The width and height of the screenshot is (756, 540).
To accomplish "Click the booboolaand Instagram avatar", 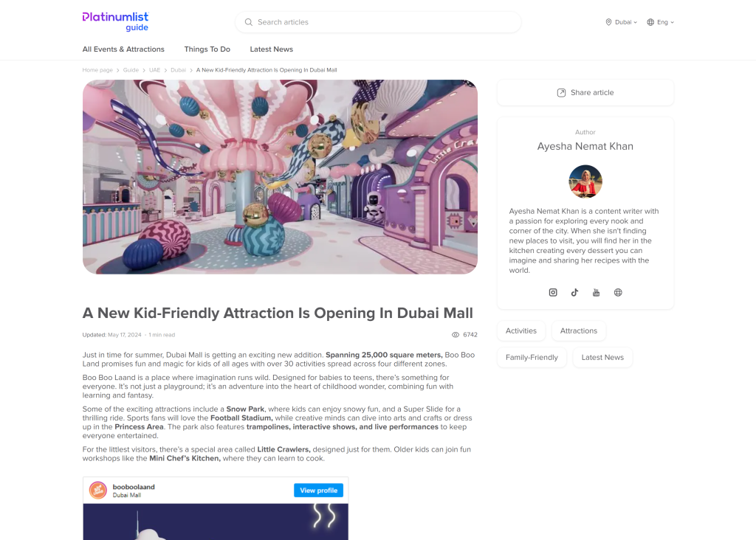I will [98, 491].
